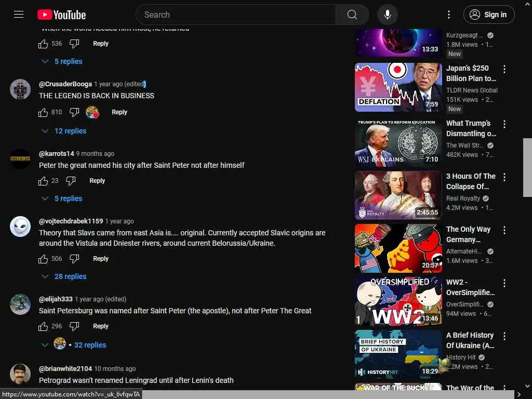Image resolution: width=532 pixels, height=399 pixels.
Task: Open the OverSimplified WW2 thumbnail
Action: [x=398, y=301]
